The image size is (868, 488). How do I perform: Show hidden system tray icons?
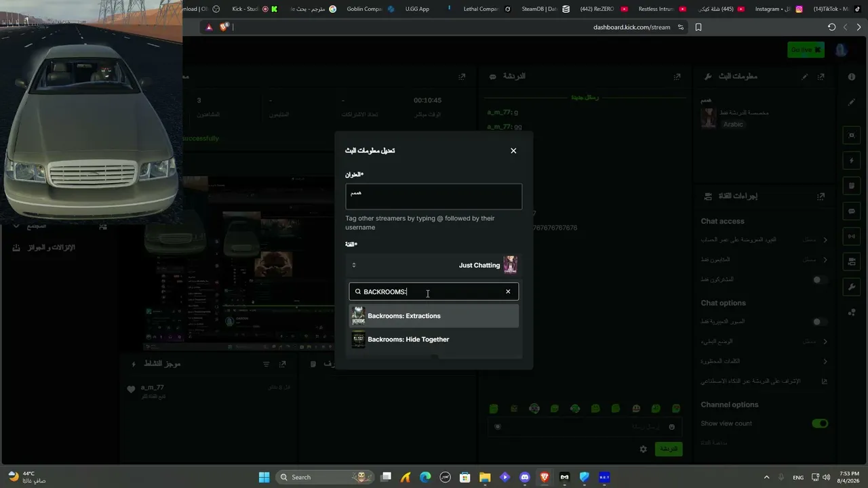click(766, 477)
